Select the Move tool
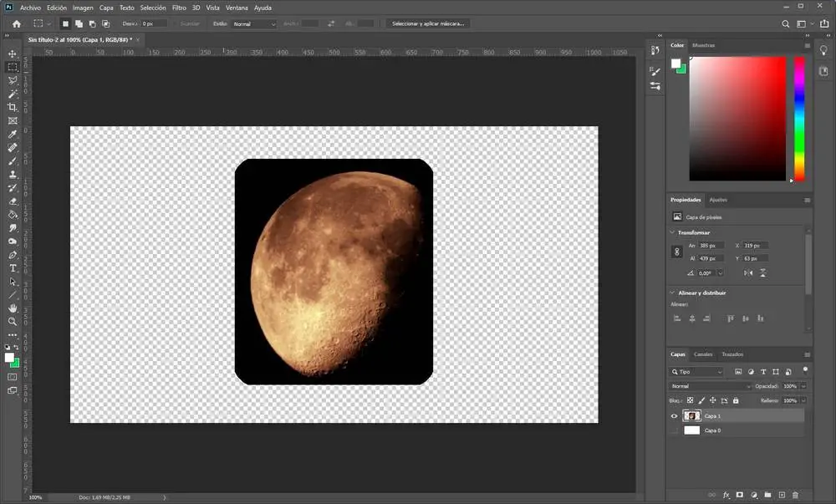Viewport: 836px width, 504px height. 13,53
